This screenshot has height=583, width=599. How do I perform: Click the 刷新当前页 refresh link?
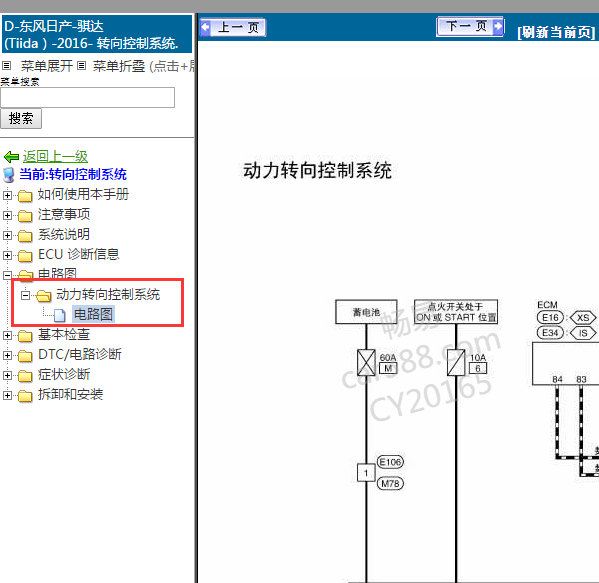(x=556, y=32)
